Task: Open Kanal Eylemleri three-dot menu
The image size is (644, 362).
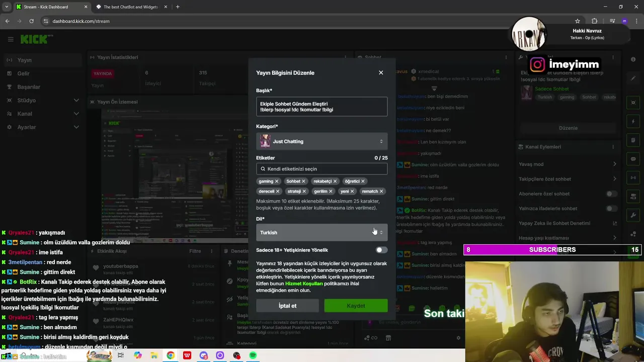Action: click(613, 147)
